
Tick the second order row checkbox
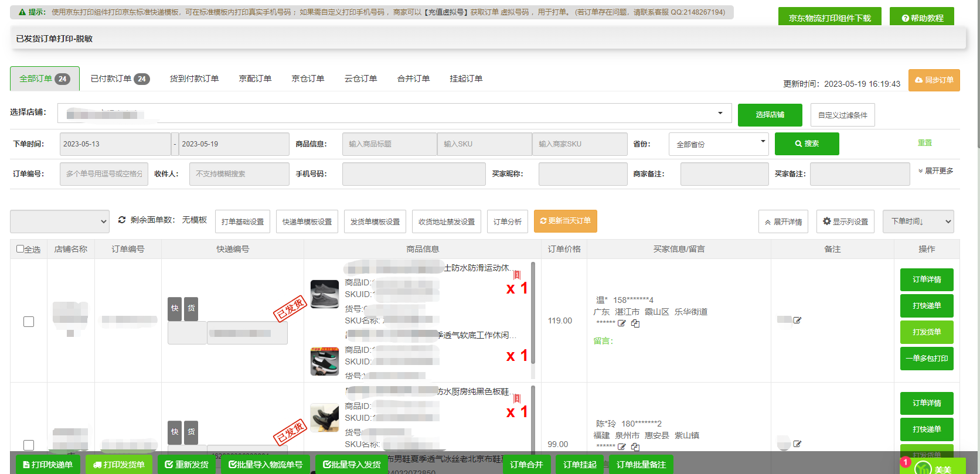pos(29,445)
